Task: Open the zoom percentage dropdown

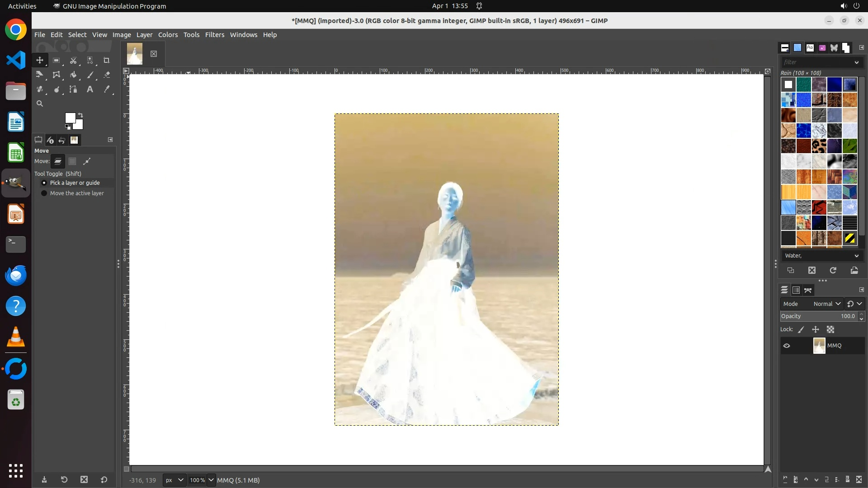Action: 211,480
